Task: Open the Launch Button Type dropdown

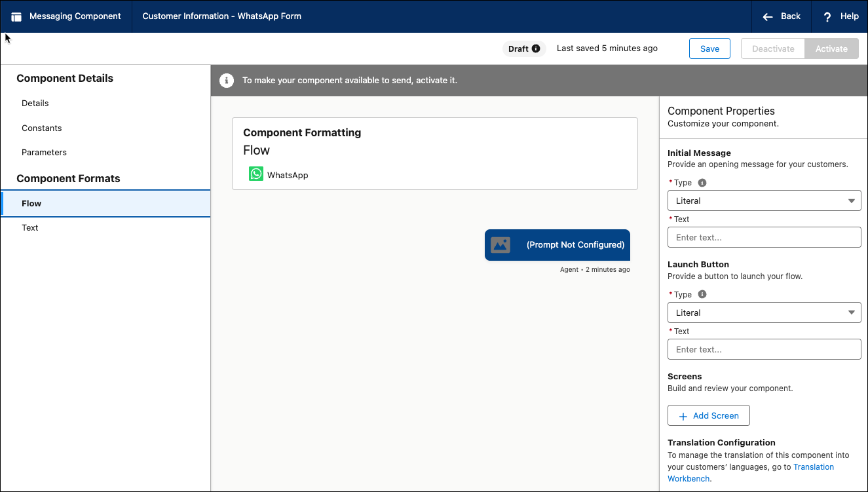Action: coord(764,313)
